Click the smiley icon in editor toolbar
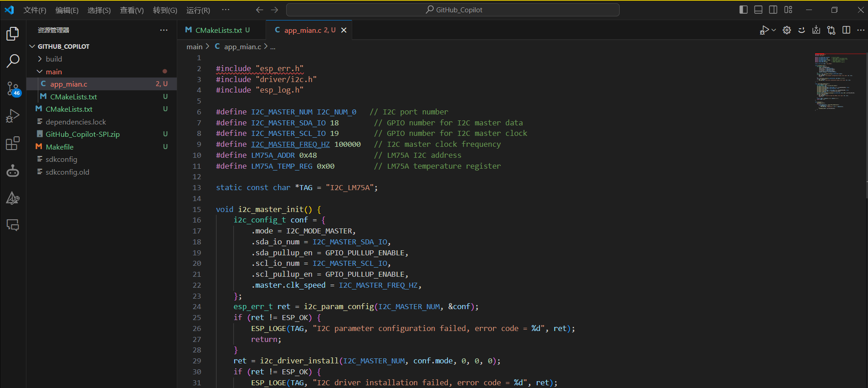Viewport: 868px width, 388px height. (x=801, y=30)
